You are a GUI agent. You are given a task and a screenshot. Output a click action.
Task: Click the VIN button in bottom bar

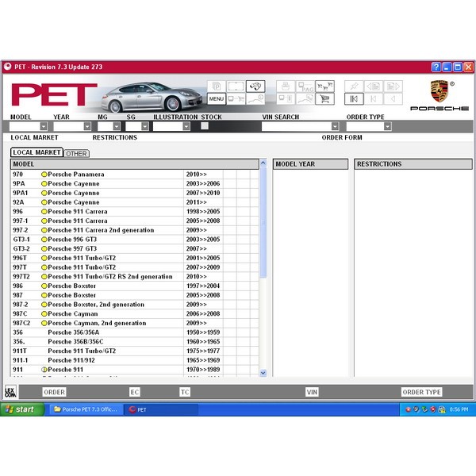click(x=312, y=392)
